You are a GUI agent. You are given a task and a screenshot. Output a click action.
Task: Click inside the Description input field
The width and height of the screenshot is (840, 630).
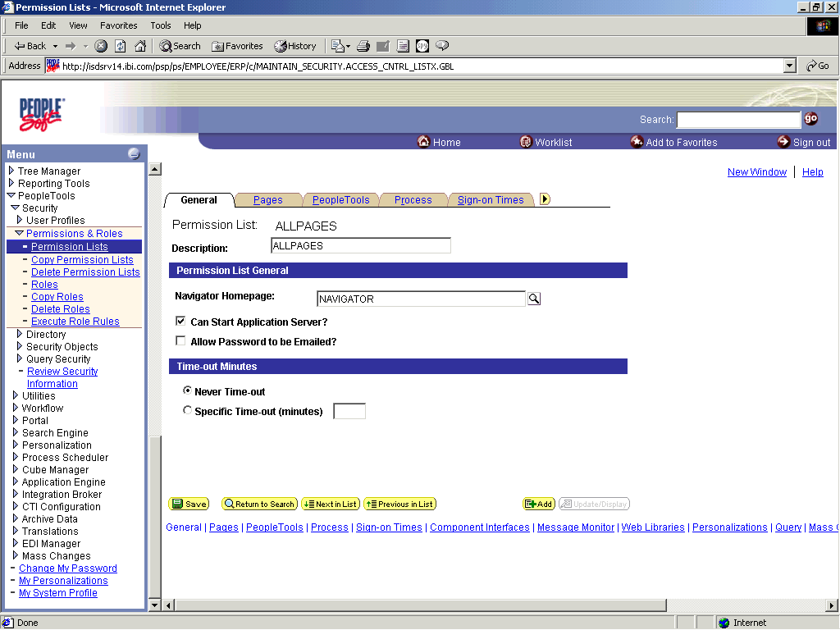tap(359, 245)
